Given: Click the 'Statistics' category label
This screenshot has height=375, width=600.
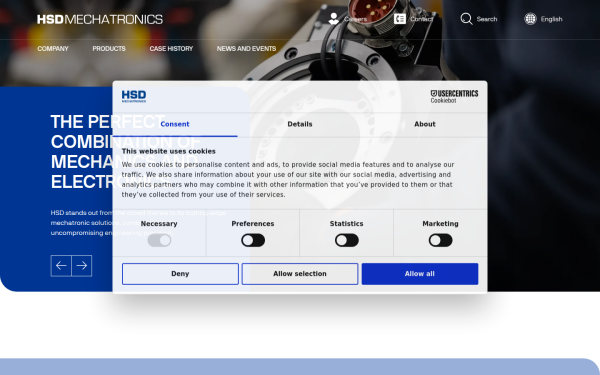Looking at the screenshot, I should click(x=347, y=224).
